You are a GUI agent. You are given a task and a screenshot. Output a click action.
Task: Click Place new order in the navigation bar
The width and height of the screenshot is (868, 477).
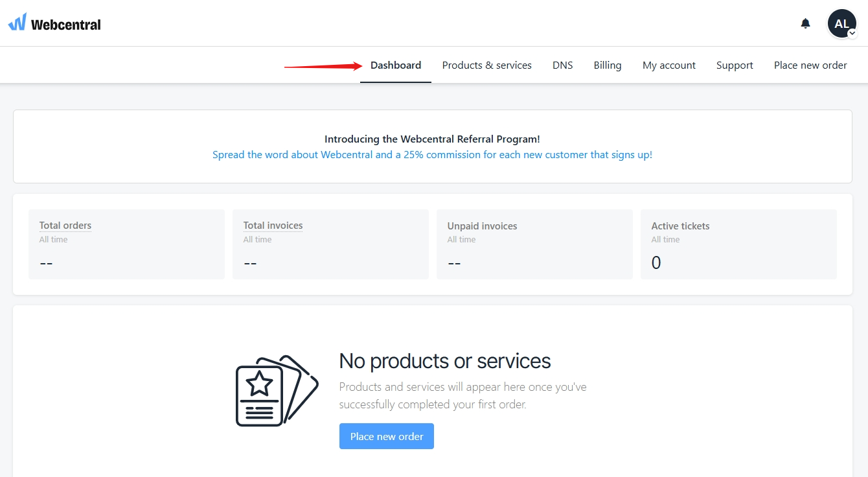pos(810,65)
